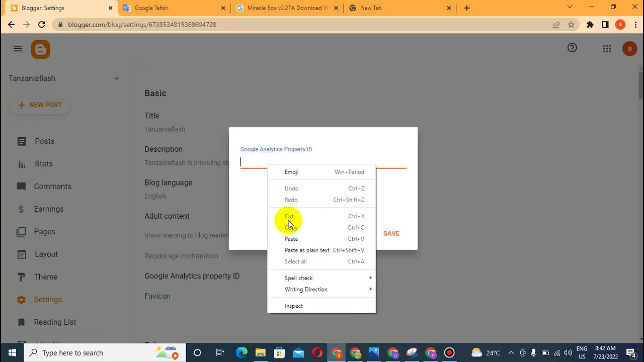Go back with the browser back arrow
The height and width of the screenshot is (362, 644).
tap(11, 24)
